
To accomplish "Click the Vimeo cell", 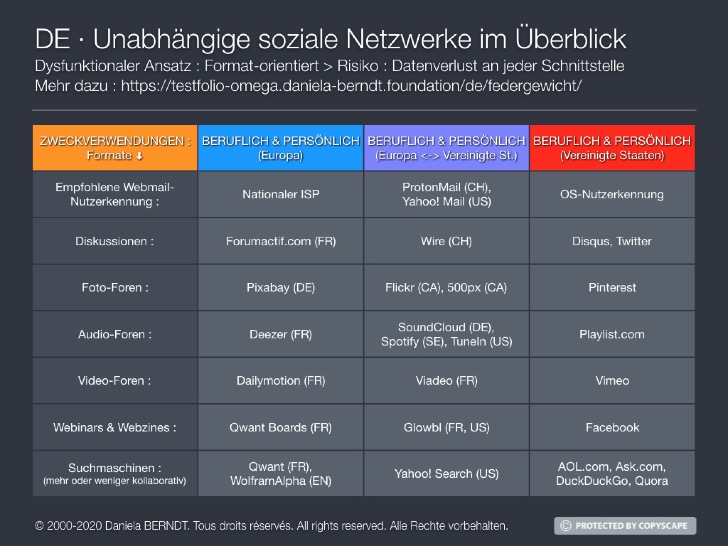I will point(612,381).
